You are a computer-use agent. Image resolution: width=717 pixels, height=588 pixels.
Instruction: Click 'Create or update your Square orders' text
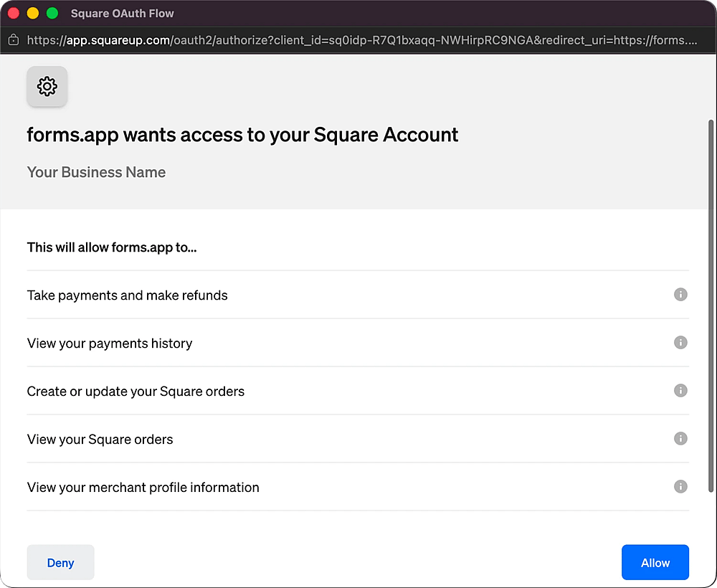136,392
